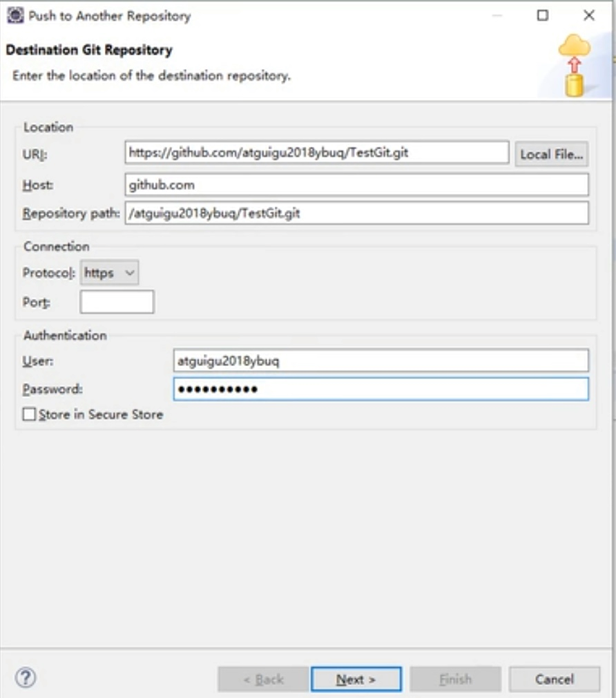The width and height of the screenshot is (616, 698).
Task: Open the Protocol https dropdown
Action: (x=110, y=273)
